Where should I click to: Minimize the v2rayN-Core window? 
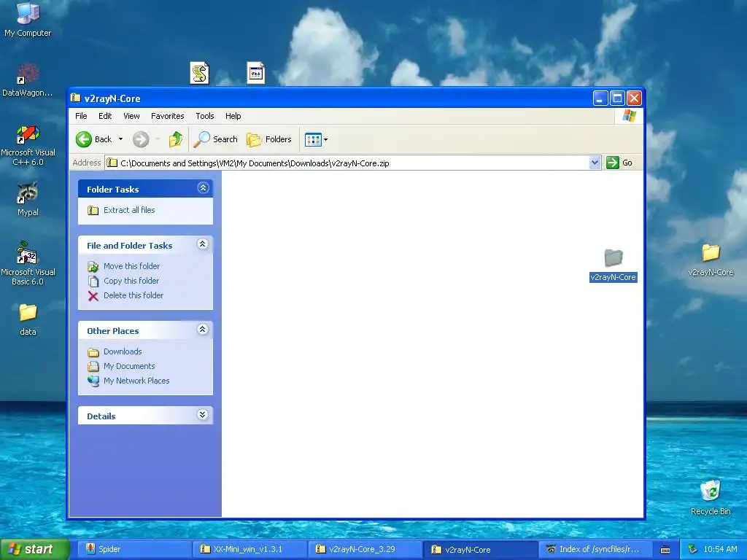[x=600, y=98]
